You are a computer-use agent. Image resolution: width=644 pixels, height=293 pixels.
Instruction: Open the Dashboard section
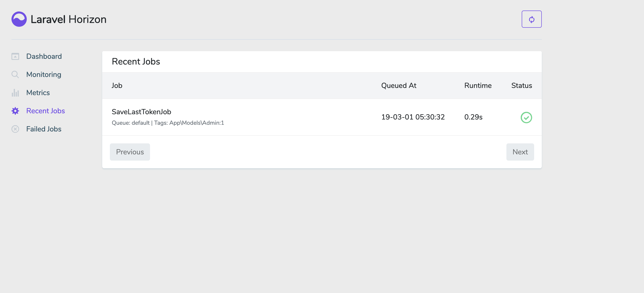click(43, 56)
